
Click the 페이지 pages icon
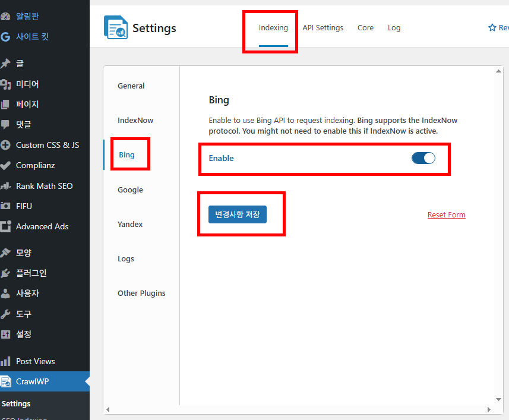coord(5,104)
